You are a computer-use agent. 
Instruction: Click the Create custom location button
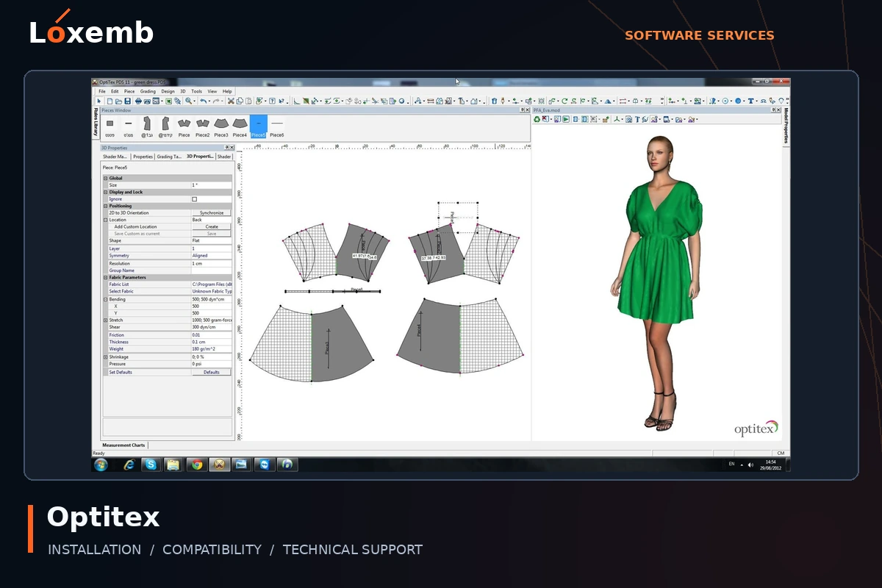tap(212, 227)
